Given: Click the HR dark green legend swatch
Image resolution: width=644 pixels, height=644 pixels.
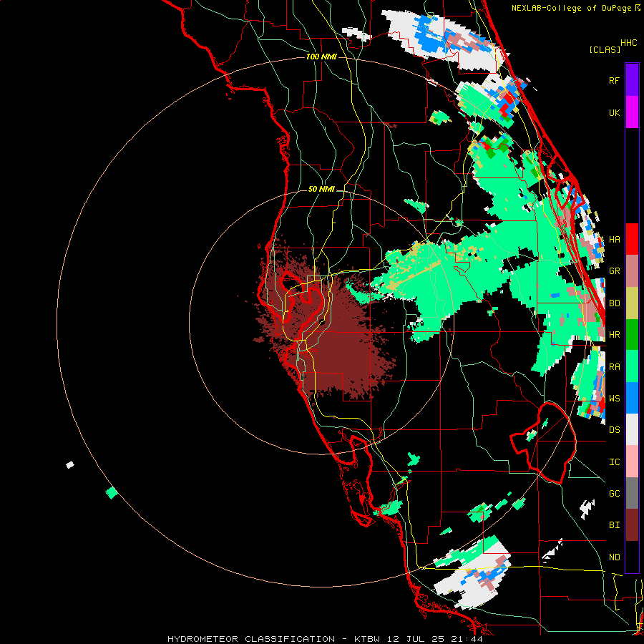Looking at the screenshot, I should point(632,335).
